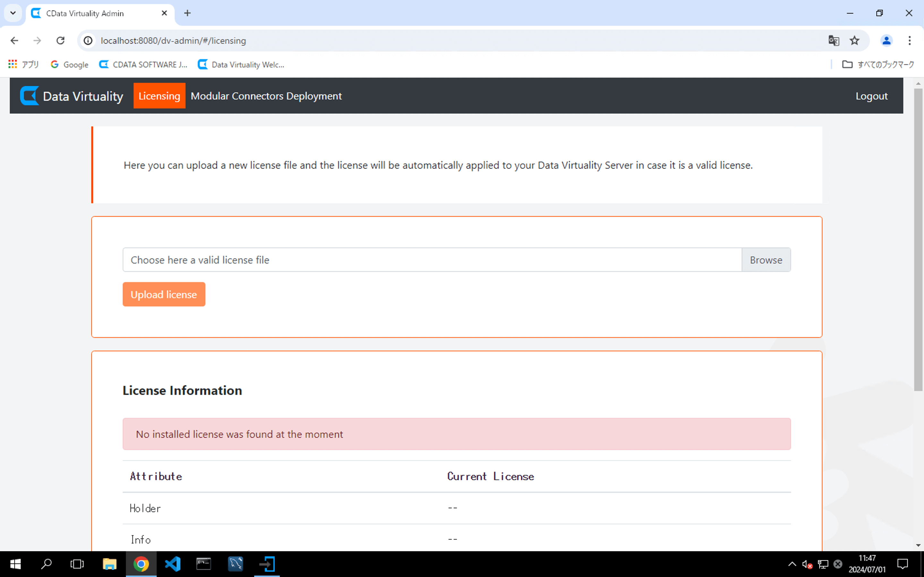
Task: Open Visual Studio Code from taskbar
Action: click(x=172, y=564)
